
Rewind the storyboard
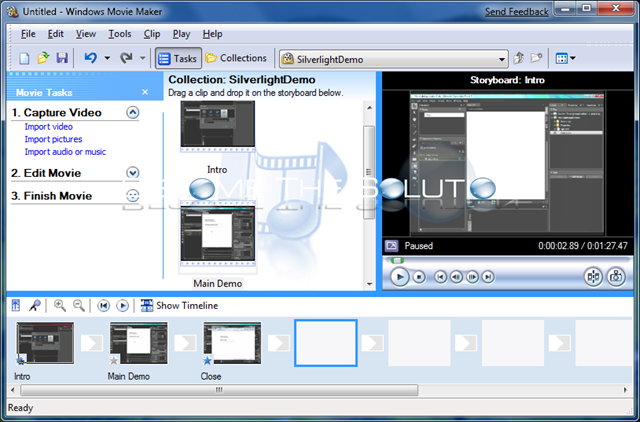click(104, 305)
